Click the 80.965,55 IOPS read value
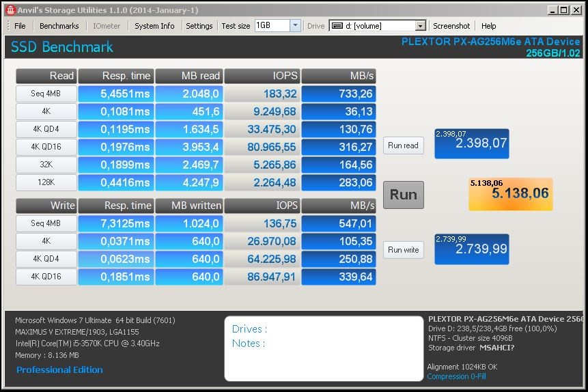This screenshot has height=392, width=588. (262, 147)
